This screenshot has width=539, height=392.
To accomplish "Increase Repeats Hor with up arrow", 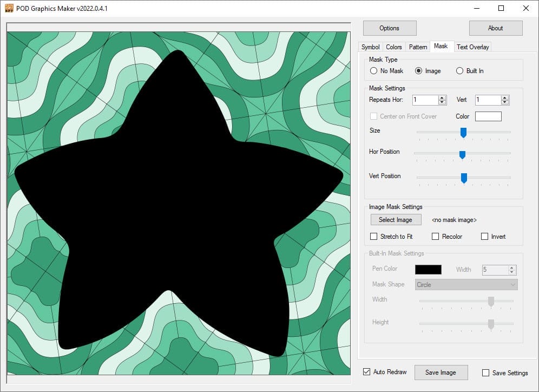I will tap(442, 98).
